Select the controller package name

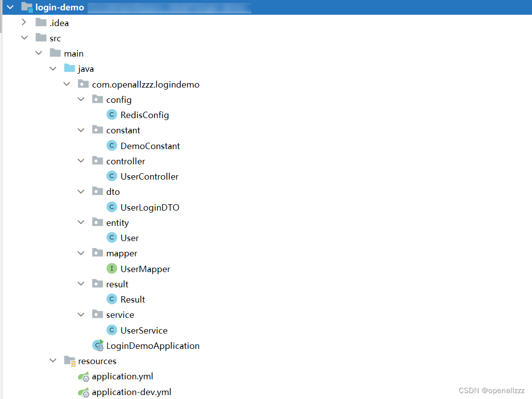pyautogui.click(x=125, y=161)
